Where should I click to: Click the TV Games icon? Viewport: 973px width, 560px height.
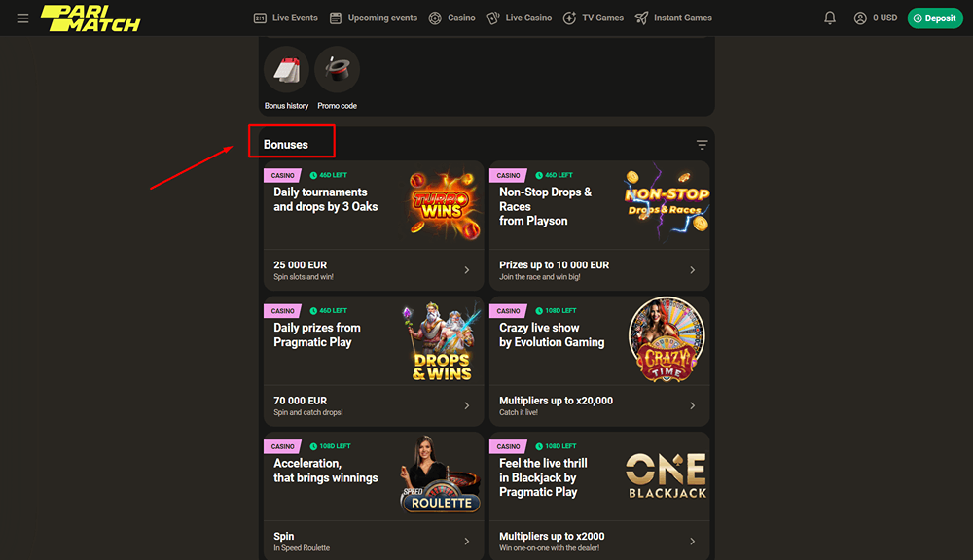[569, 17]
